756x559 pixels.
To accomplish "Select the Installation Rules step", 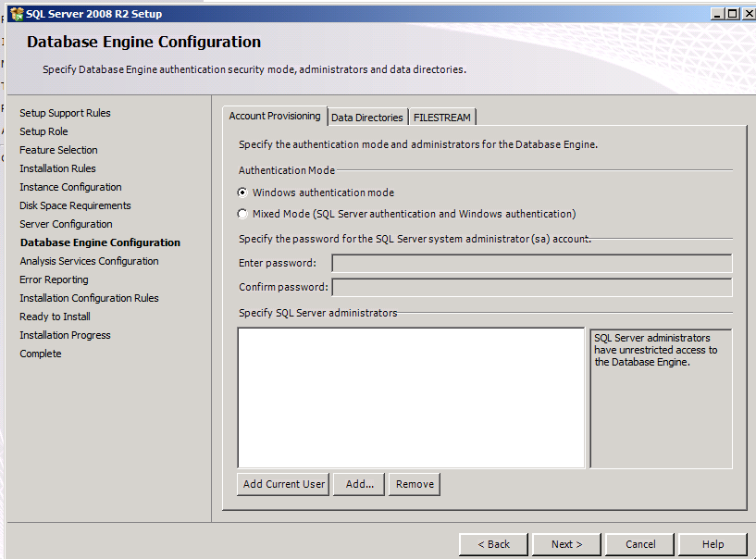I will [x=58, y=168].
